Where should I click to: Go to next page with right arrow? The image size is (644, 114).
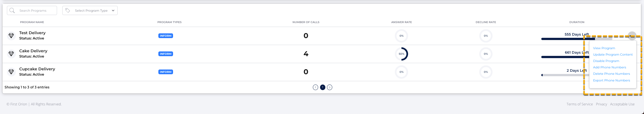329,87
